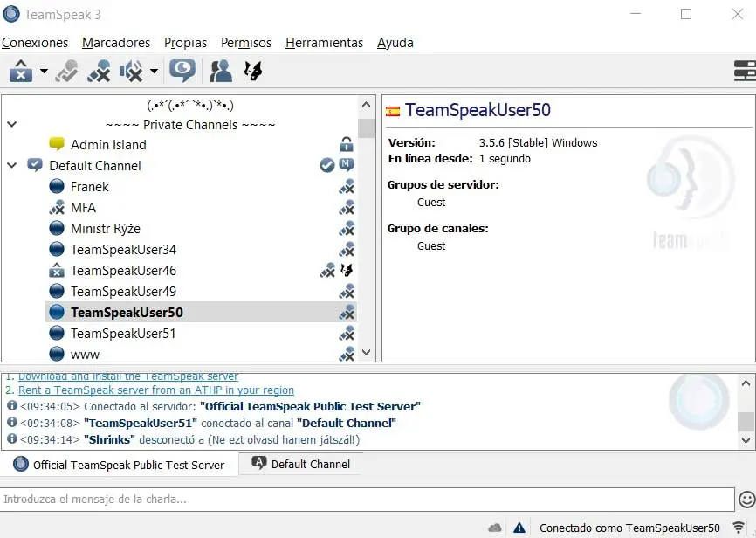Select the Admin Island channel
The image size is (756, 538).
108,145
